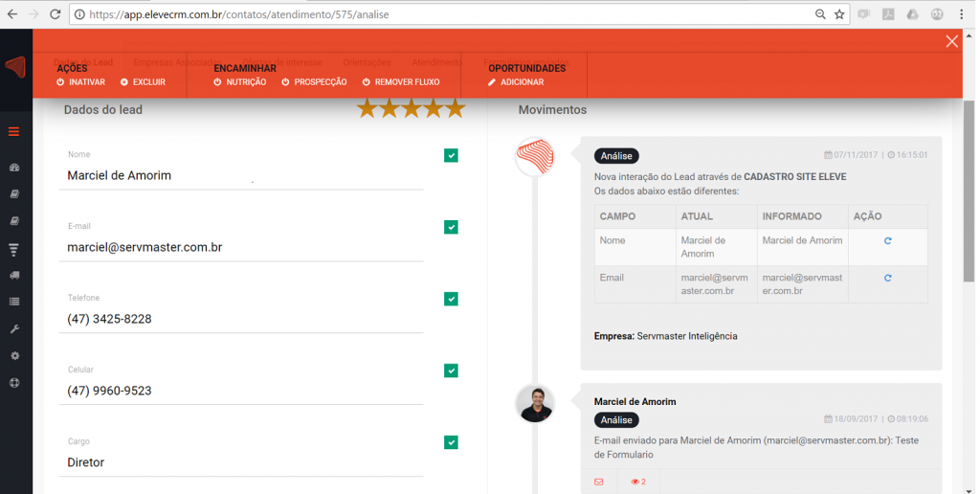This screenshot has width=980, height=494.
Task: Open the gear settings icon in sidebar
Action: (x=14, y=356)
